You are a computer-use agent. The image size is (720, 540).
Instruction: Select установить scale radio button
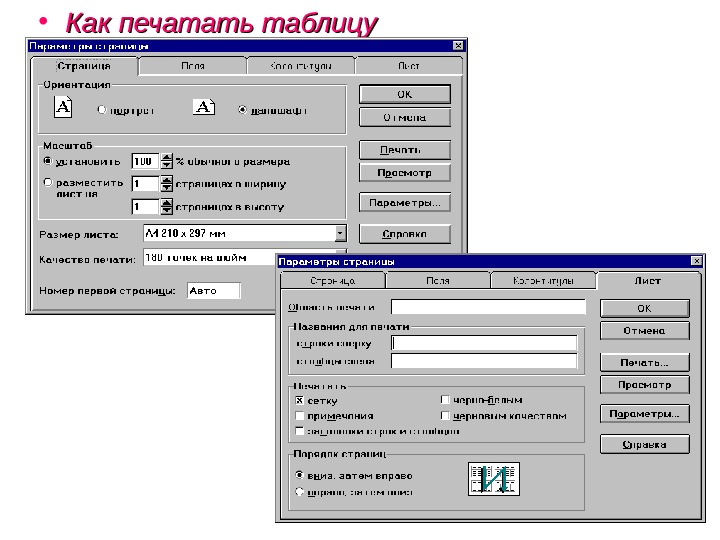pyautogui.click(x=47, y=161)
